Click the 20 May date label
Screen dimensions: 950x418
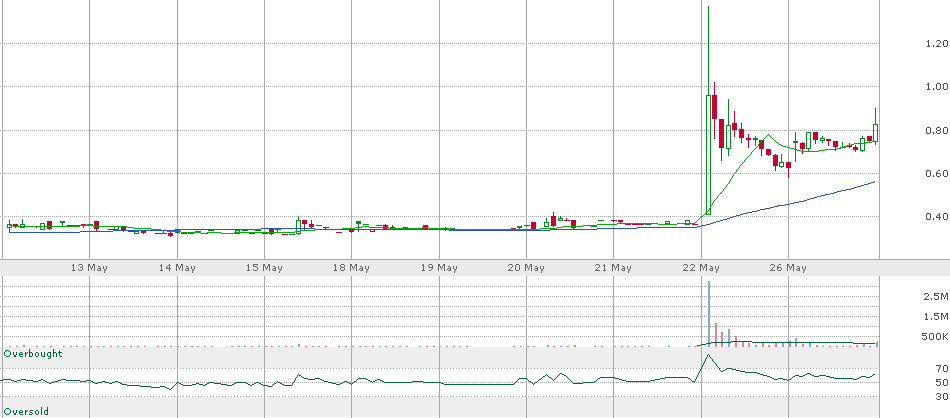click(526, 268)
